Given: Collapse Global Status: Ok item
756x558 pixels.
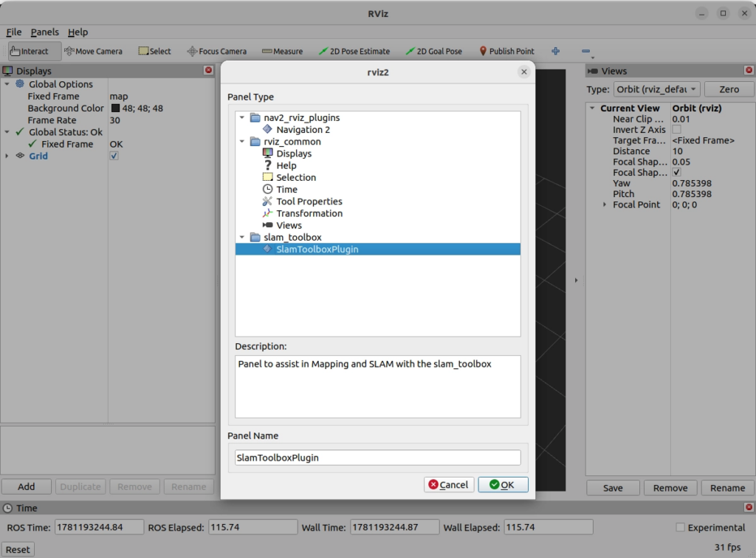Looking at the screenshot, I should (7, 131).
